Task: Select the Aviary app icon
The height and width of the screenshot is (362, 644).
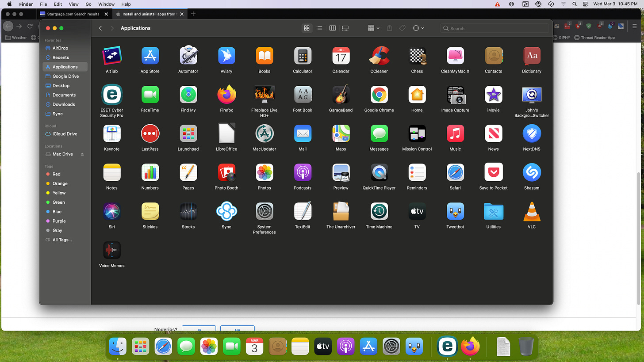Action: [x=226, y=56]
